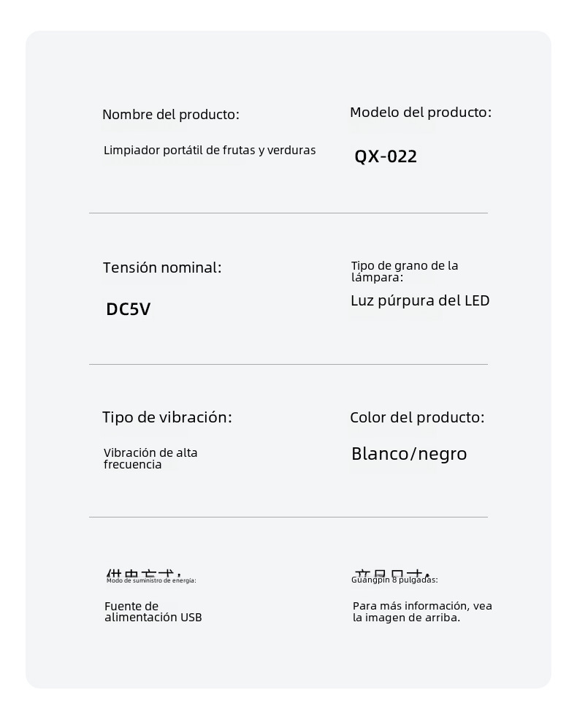The height and width of the screenshot is (728, 577).
Task: Select the "Fuente de alimentación USB" text
Action: coord(153,612)
